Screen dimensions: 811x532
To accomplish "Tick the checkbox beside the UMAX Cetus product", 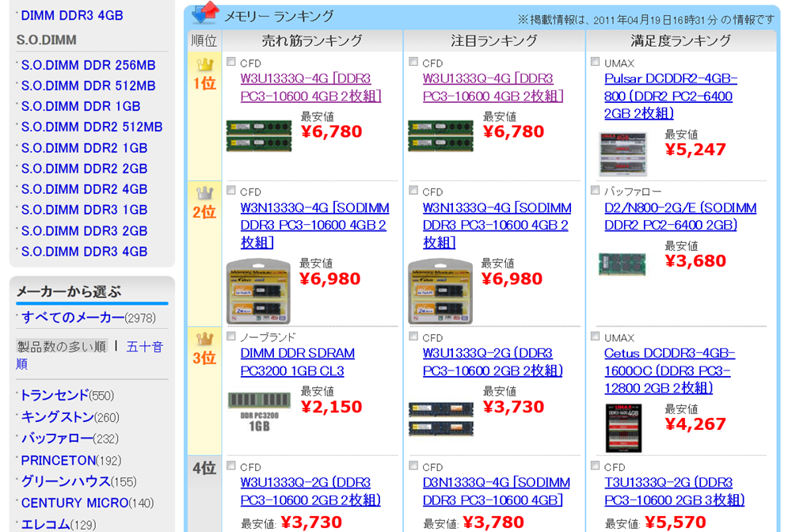I will pyautogui.click(x=596, y=336).
